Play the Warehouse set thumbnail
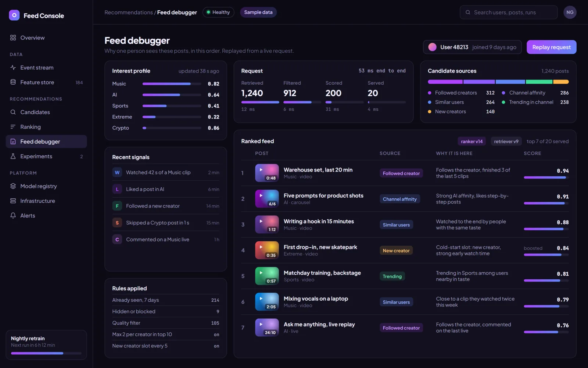 [267, 173]
